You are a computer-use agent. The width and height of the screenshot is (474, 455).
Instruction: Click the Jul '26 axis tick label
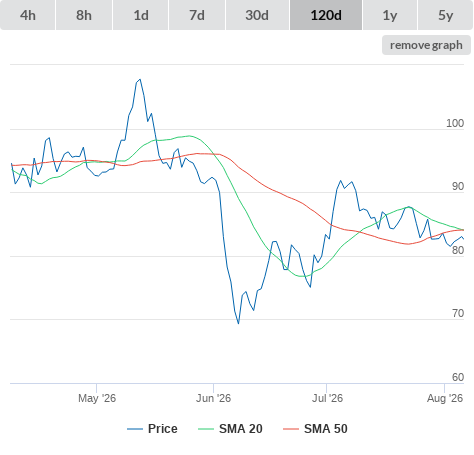click(327, 398)
